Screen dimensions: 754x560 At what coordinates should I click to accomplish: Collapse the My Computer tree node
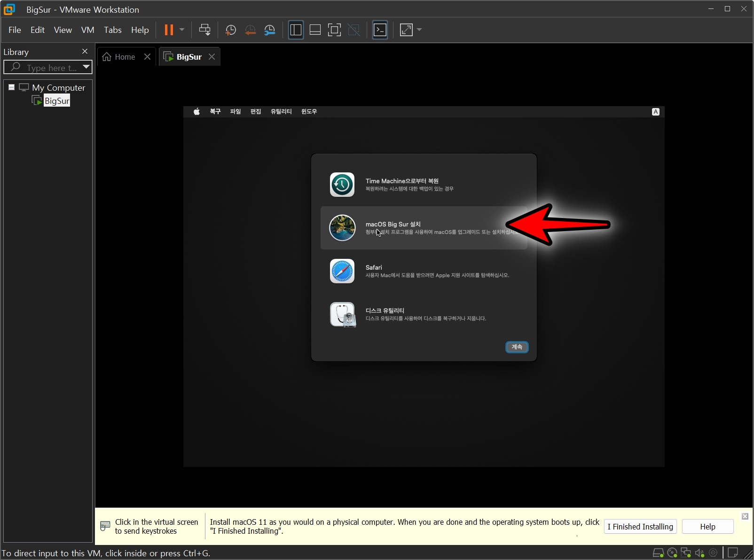click(x=11, y=87)
